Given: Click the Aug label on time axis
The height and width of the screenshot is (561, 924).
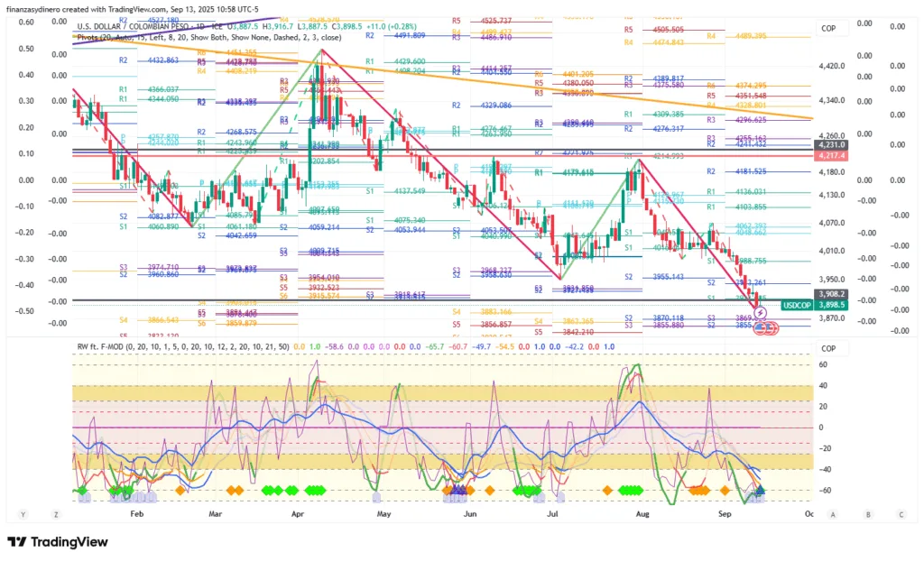Looking at the screenshot, I should pos(642,514).
